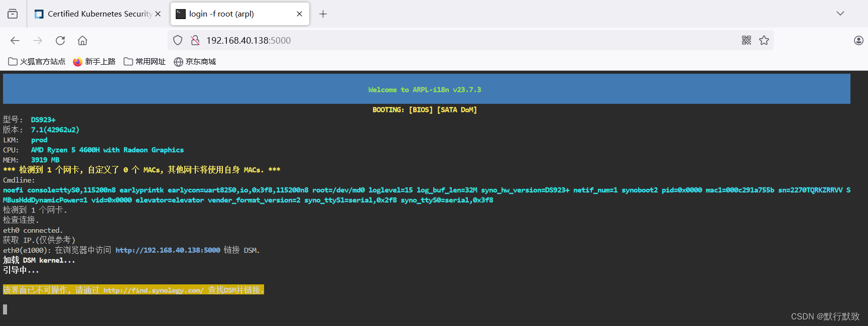
Task: Click the 获取 IP.(仅供参考) line
Action: [39, 240]
